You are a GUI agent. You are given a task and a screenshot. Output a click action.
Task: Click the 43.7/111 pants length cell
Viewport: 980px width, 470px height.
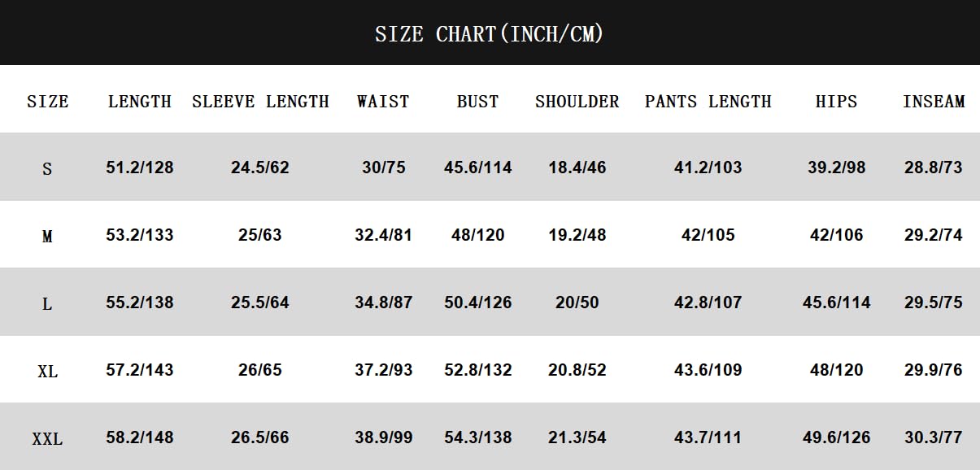click(708, 437)
